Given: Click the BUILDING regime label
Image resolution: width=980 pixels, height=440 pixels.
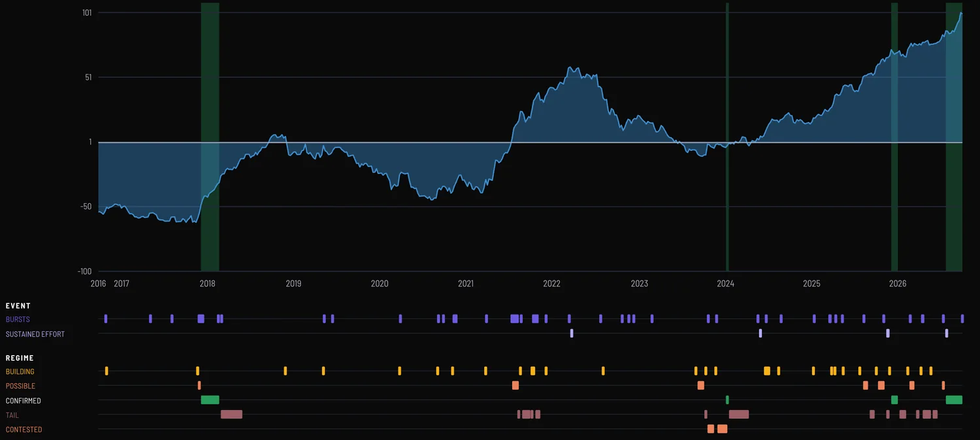Looking at the screenshot, I should (20, 372).
